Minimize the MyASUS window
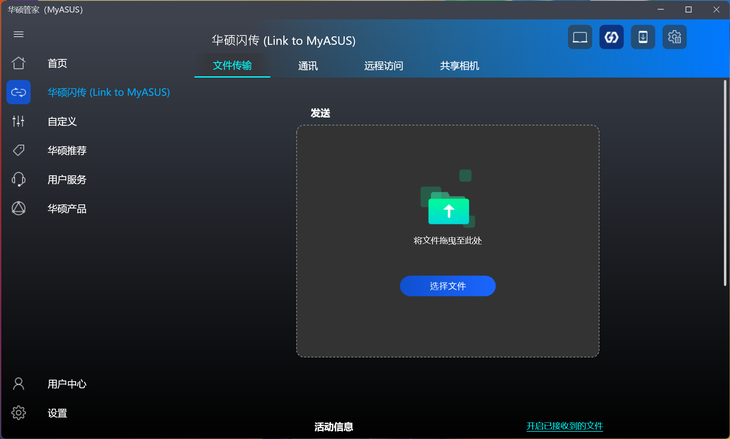 point(661,9)
